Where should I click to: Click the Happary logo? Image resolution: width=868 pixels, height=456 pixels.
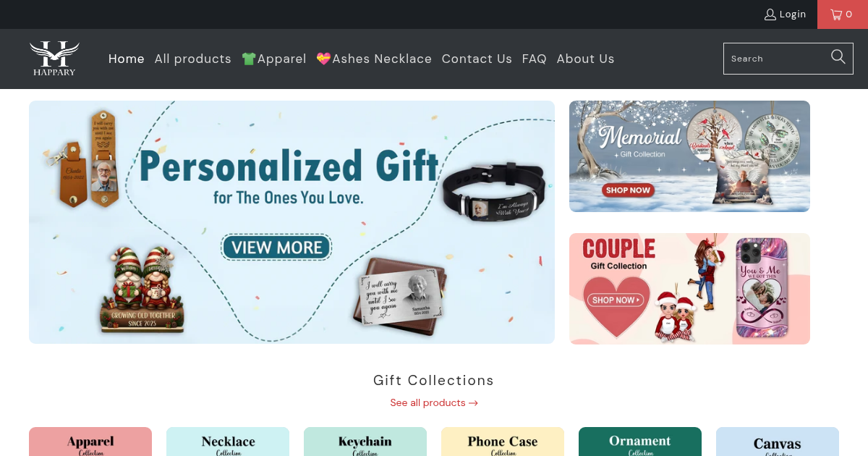(54, 59)
